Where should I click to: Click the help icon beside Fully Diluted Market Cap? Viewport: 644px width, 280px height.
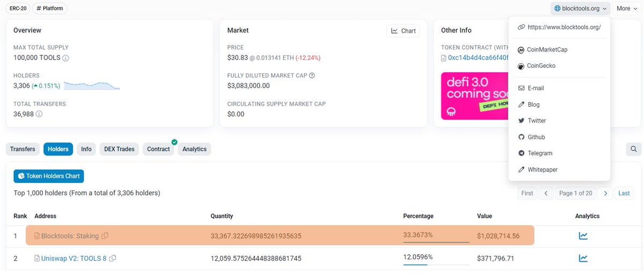[x=312, y=76]
